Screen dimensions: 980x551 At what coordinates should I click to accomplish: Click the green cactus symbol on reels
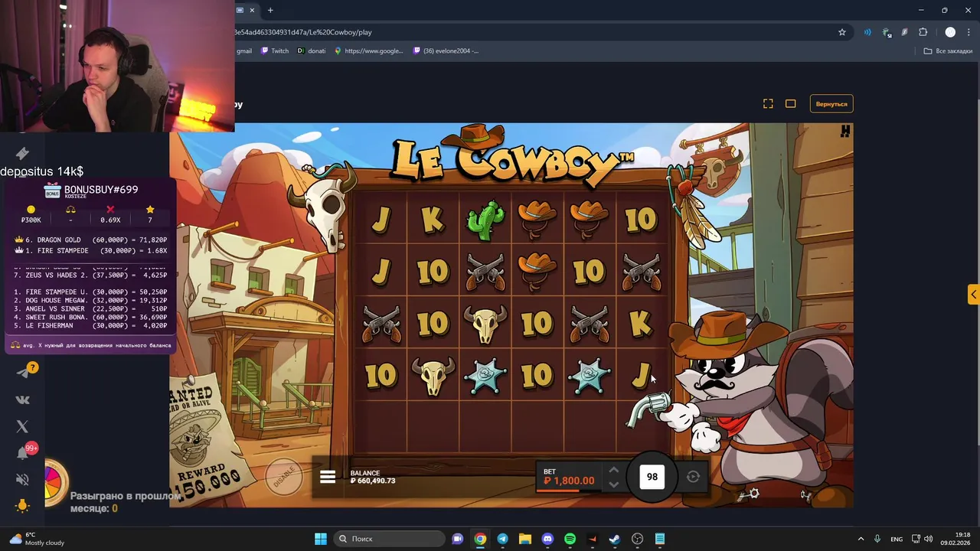[485, 220]
